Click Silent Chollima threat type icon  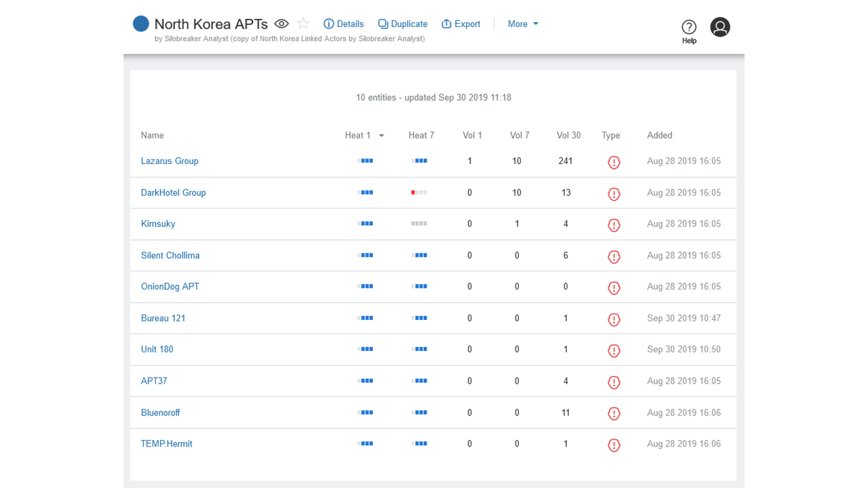tap(614, 257)
